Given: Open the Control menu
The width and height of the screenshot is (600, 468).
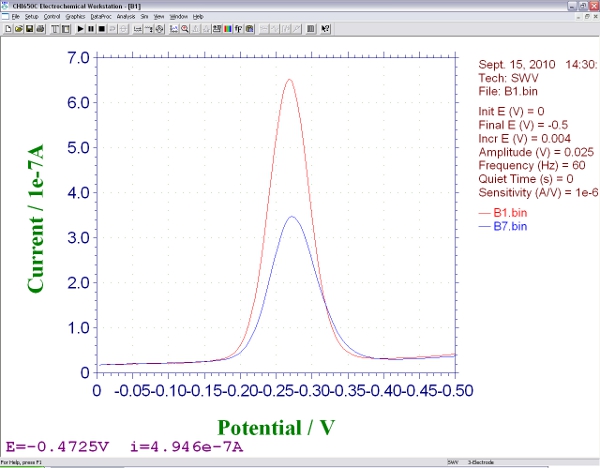Looking at the screenshot, I should pos(53,17).
